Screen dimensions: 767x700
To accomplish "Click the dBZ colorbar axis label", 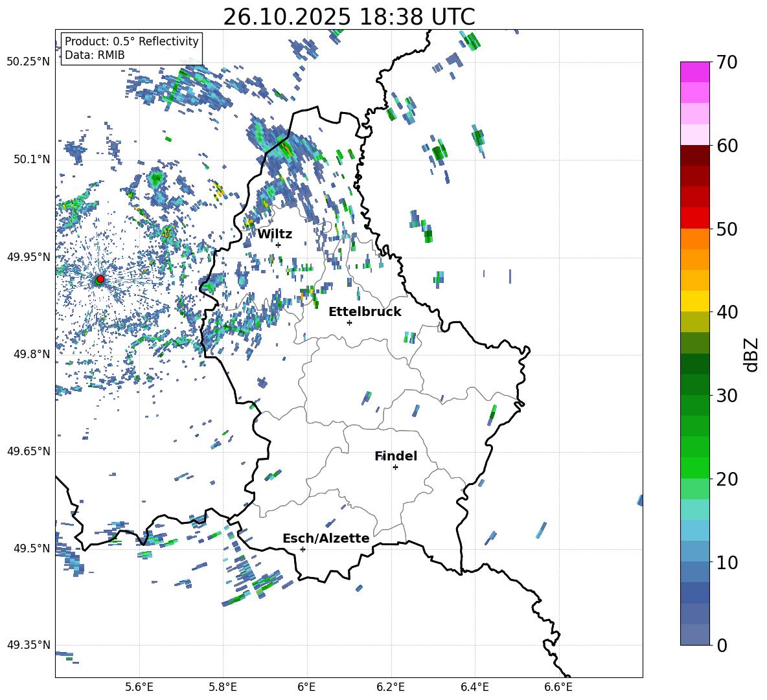I will point(752,354).
